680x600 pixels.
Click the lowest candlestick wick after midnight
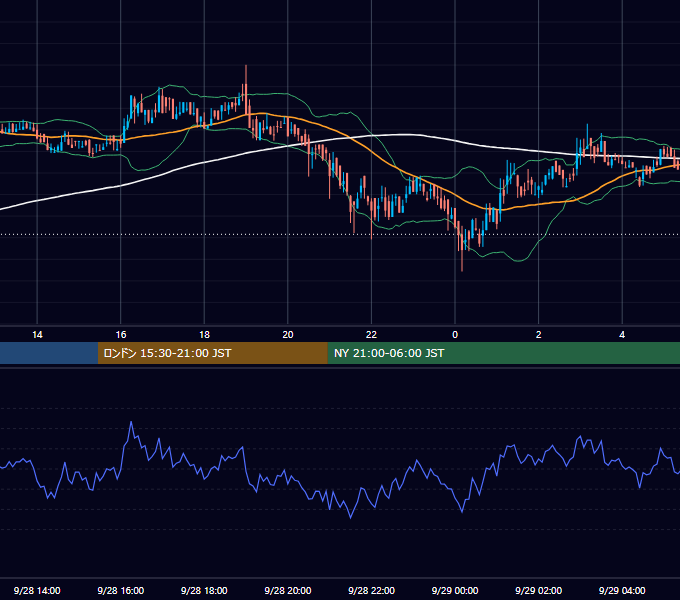[462, 270]
